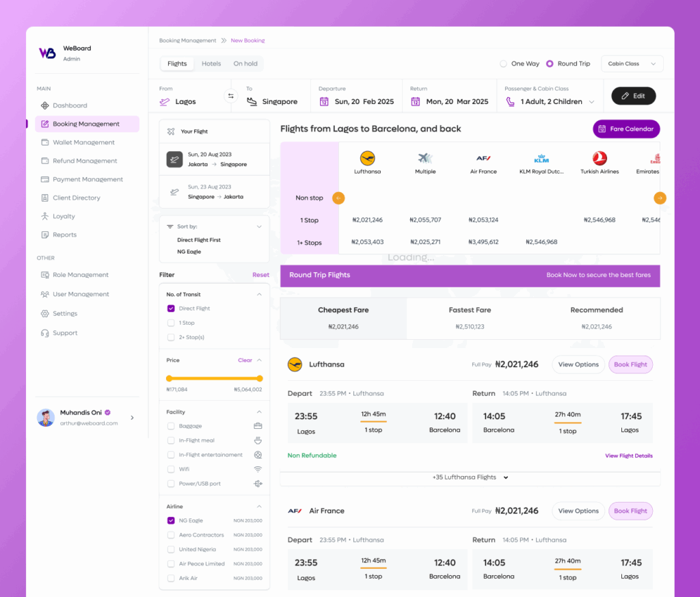This screenshot has height=597, width=700.
Task: Open the Cabin Class dropdown
Action: click(x=632, y=64)
